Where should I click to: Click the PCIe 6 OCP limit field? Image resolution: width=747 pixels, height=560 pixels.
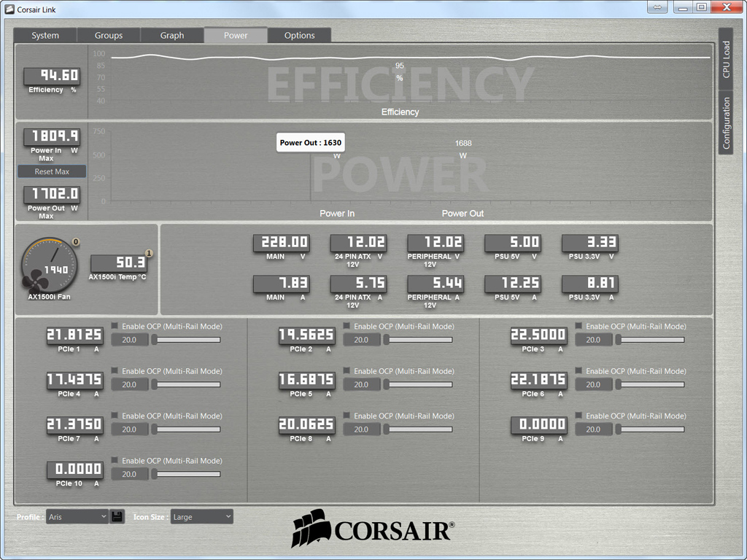pos(594,385)
